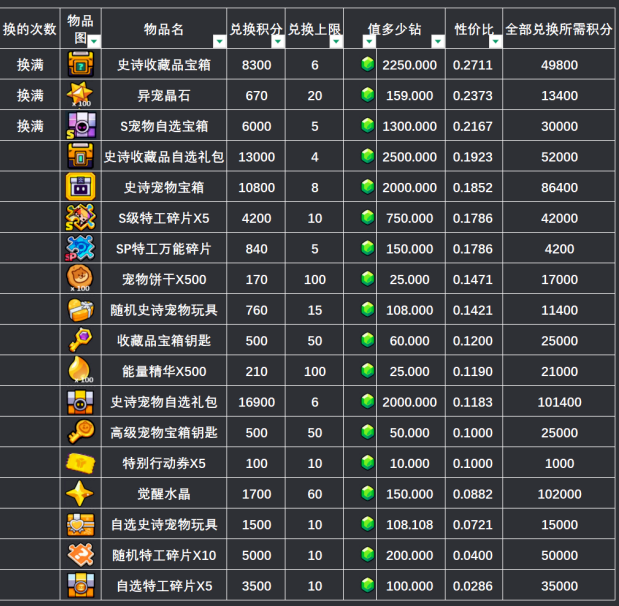This screenshot has height=606, width=619.
Task: Open the 性价比 column filter dropdown
Action: (495, 41)
